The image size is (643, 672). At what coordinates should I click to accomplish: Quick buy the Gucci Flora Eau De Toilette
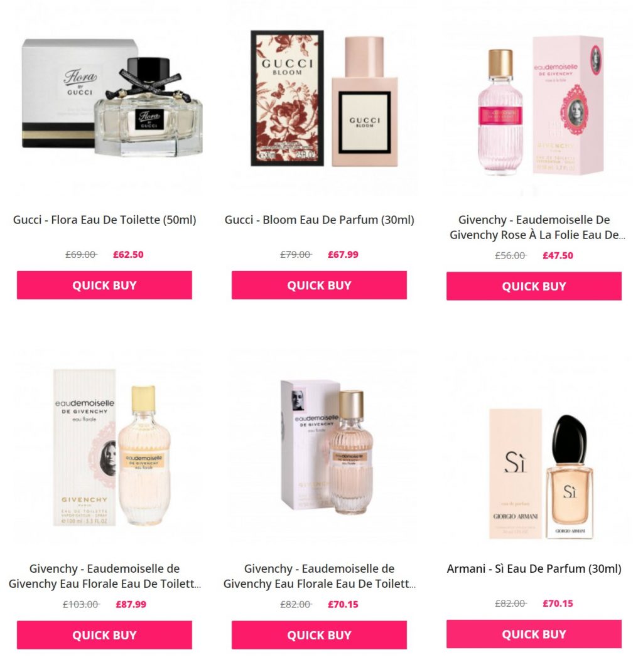tap(104, 285)
